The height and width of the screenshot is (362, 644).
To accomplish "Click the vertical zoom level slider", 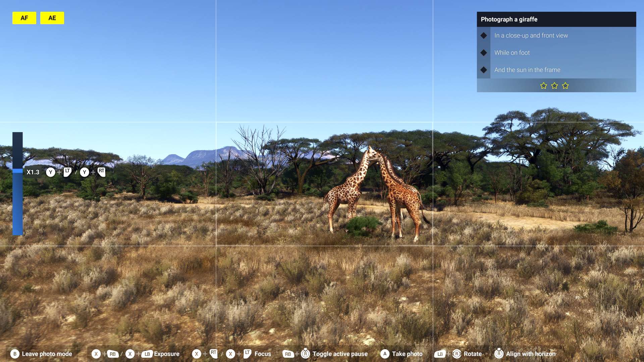I will point(17,184).
